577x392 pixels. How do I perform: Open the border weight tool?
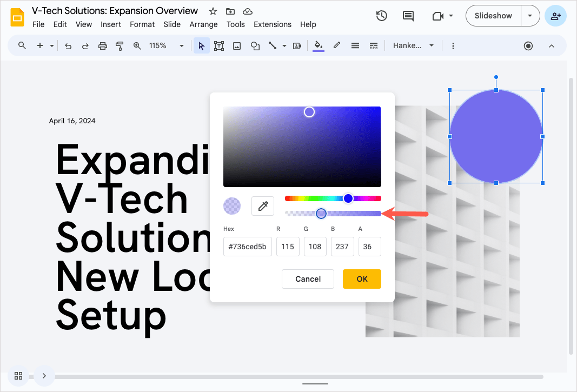(x=355, y=45)
